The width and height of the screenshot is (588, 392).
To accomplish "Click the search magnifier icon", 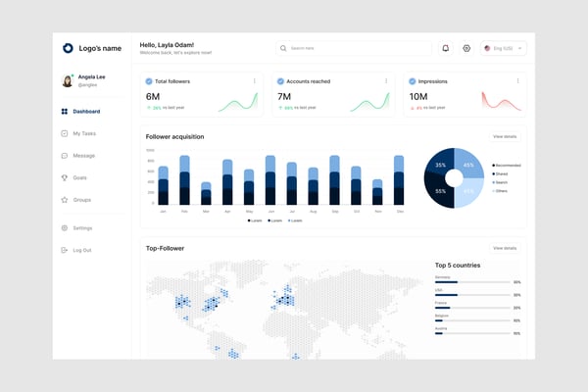I will coord(283,48).
